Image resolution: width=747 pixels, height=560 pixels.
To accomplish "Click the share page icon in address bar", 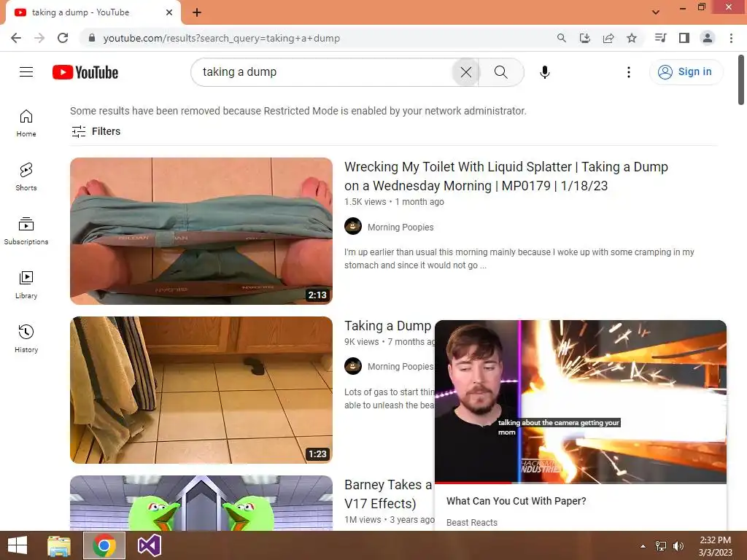I will coord(608,38).
